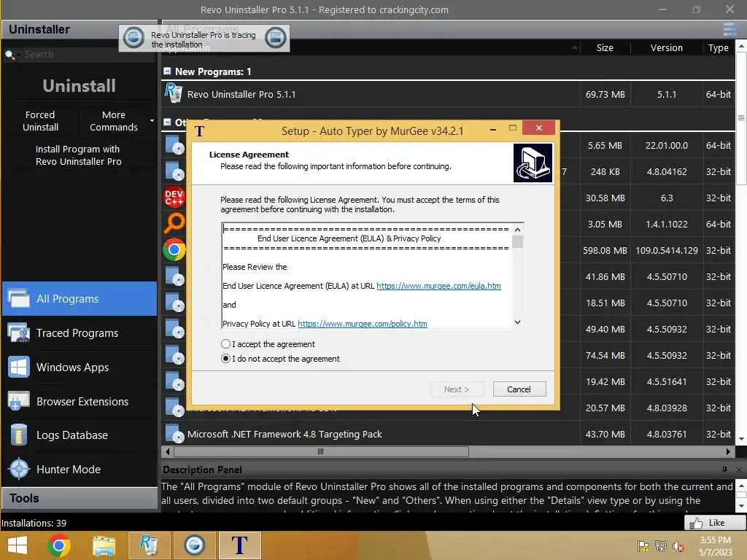Click the Uninstall button in Revo sidebar

79,86
